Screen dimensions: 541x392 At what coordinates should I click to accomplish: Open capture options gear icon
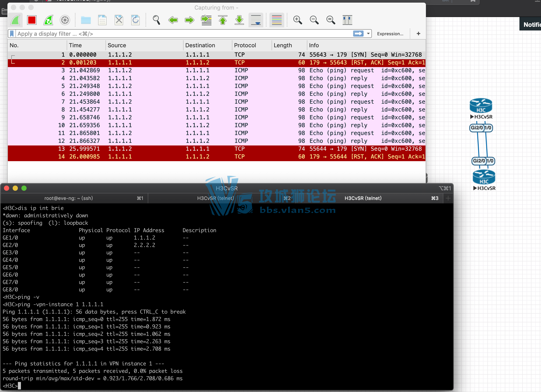[65, 20]
